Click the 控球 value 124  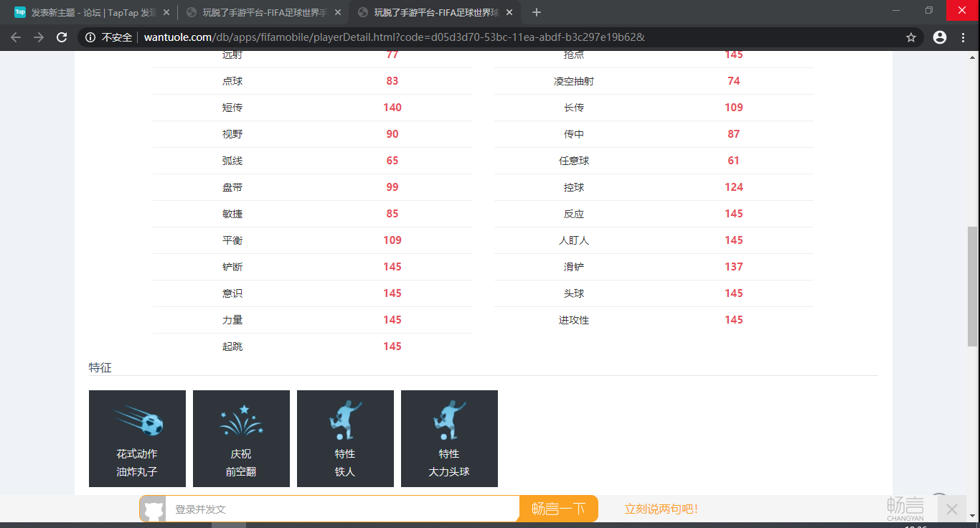734,187
